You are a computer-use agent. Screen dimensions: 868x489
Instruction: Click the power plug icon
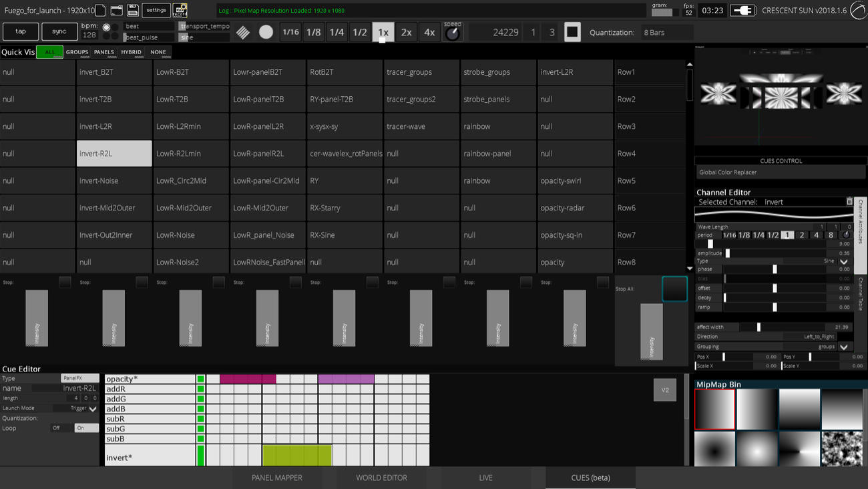pyautogui.click(x=742, y=10)
